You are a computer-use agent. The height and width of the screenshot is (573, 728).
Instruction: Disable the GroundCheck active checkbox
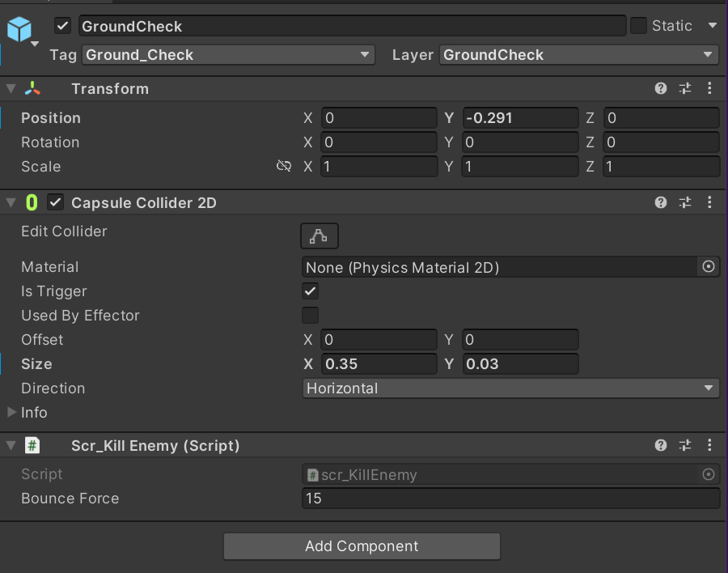click(x=63, y=26)
